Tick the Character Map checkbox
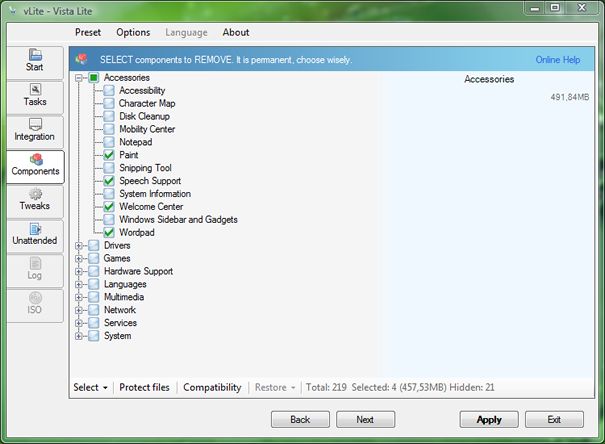Screen dimensions: 605x444 (x=109, y=103)
